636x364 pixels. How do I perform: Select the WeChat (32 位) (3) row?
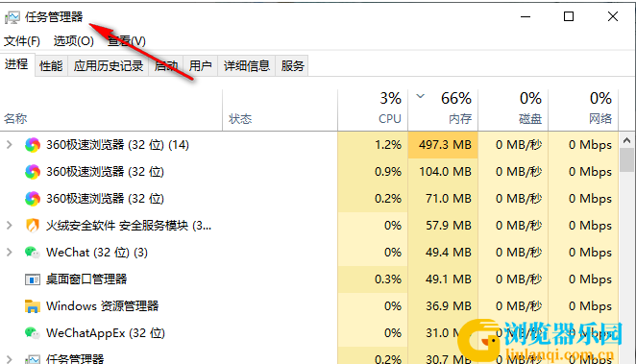[x=309, y=253]
